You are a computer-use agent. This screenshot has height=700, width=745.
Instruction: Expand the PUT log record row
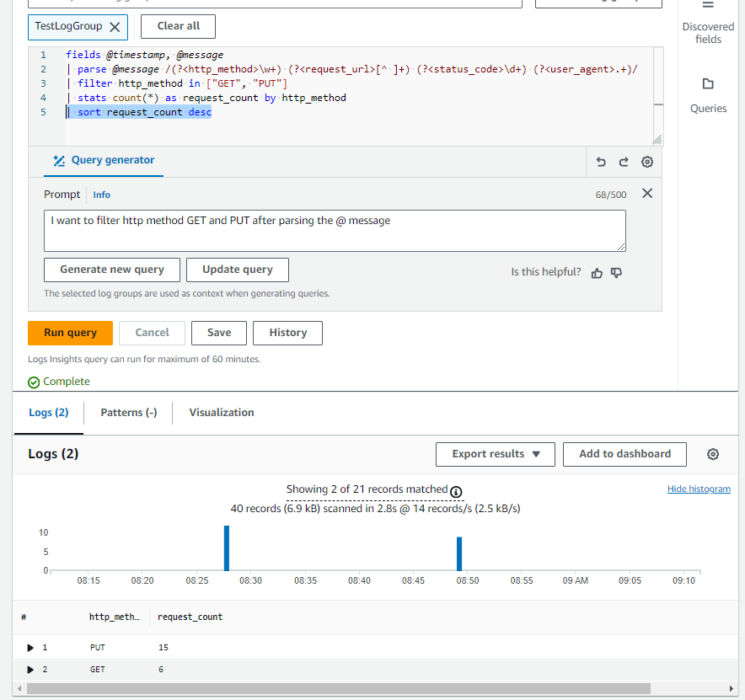tap(31, 647)
